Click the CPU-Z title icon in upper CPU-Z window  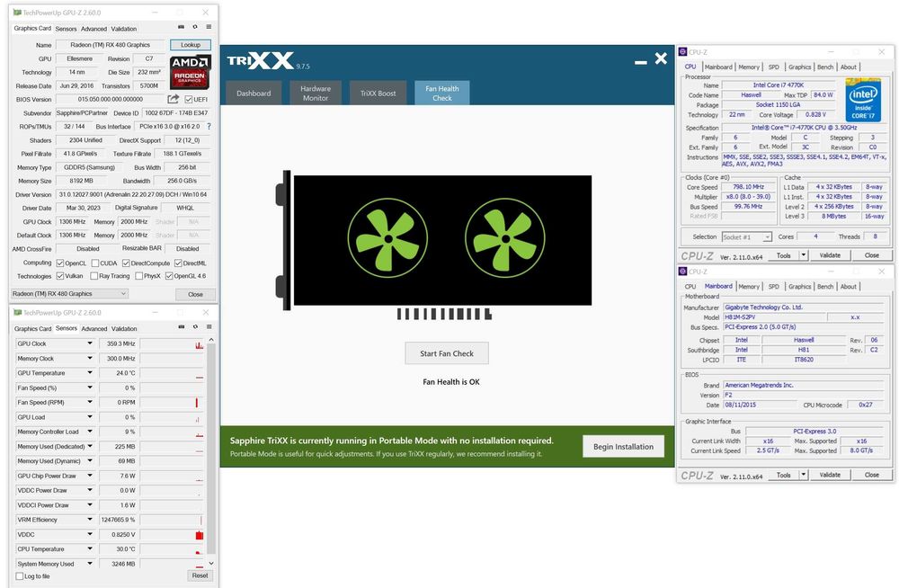pyautogui.click(x=683, y=51)
